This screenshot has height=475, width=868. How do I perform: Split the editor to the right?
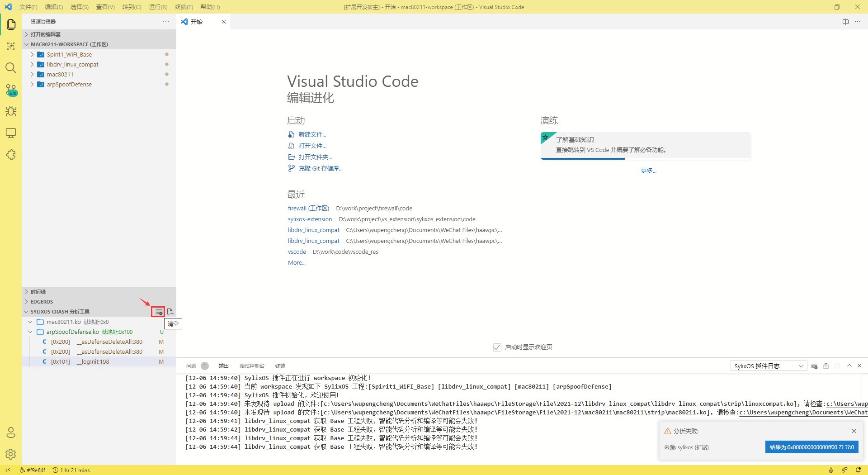pyautogui.click(x=845, y=22)
